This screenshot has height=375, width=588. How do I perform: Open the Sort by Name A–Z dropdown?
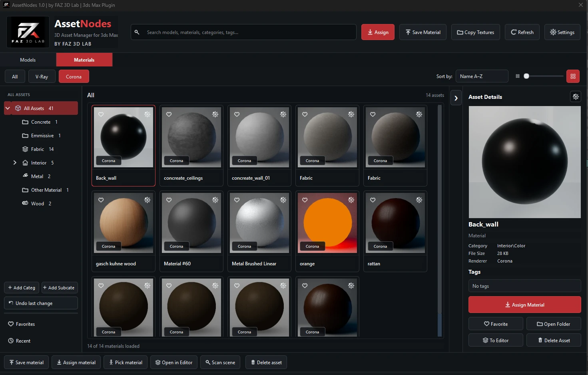pyautogui.click(x=482, y=76)
